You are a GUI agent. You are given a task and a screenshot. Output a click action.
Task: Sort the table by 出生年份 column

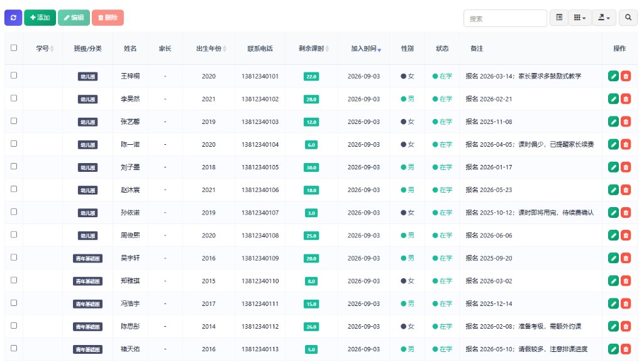tap(209, 48)
